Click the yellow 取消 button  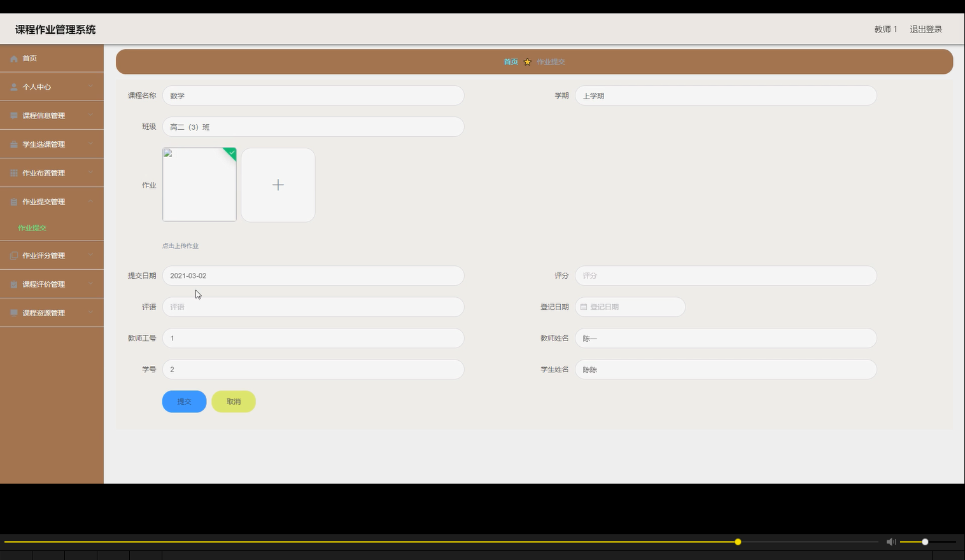234,402
